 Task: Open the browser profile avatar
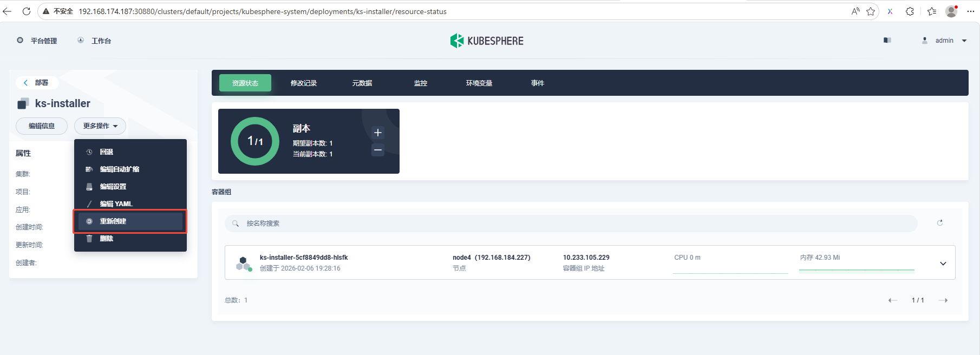click(951, 11)
